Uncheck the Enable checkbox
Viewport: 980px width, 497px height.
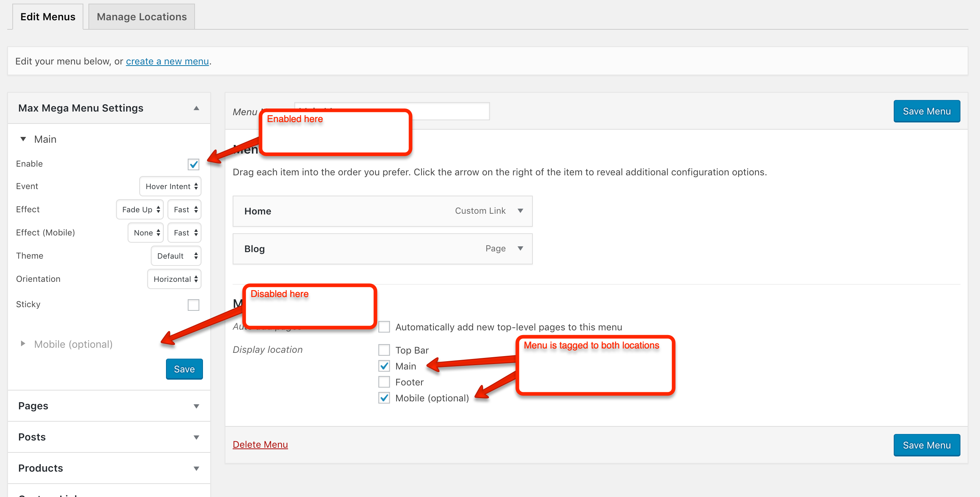[x=193, y=164]
